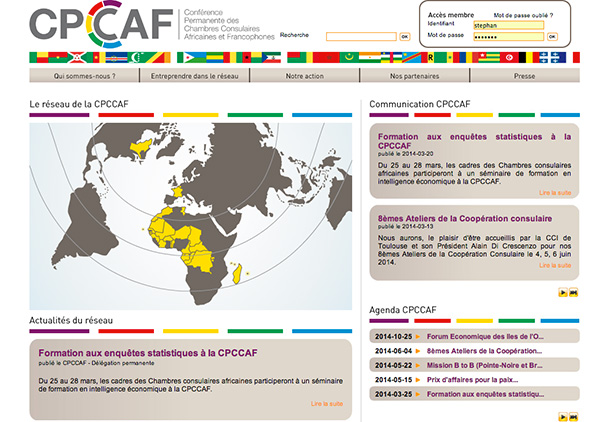
Task: Click the Cape Verde flag in the flag strip
Action: [116, 57]
